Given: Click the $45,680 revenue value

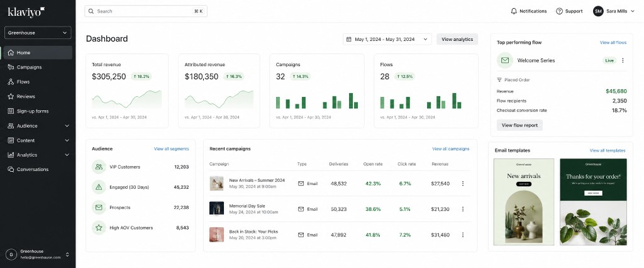Looking at the screenshot, I should (616, 91).
